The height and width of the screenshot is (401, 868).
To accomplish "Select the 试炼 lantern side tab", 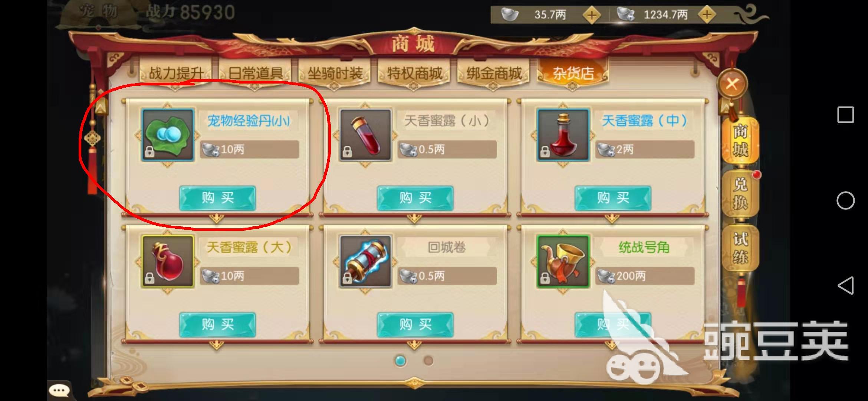I will pos(740,248).
